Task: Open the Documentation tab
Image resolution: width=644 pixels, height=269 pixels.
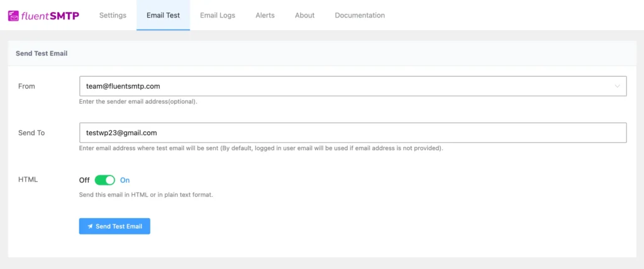Action: tap(360, 15)
